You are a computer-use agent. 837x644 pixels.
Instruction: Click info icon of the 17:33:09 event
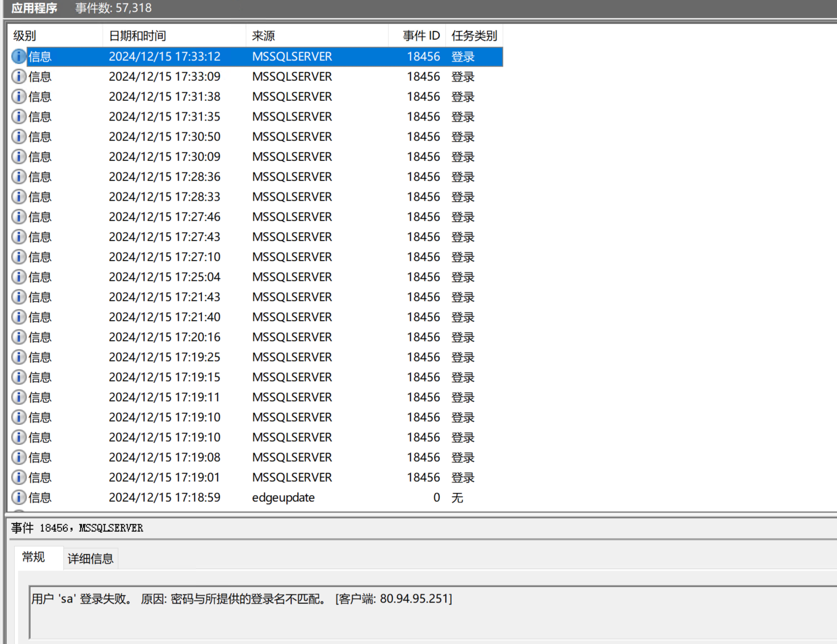pos(19,77)
